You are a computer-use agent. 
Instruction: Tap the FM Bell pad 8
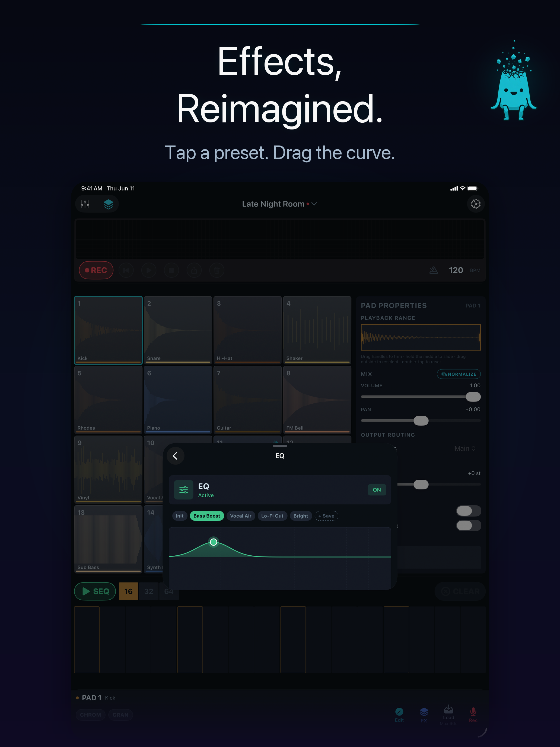[317, 400]
